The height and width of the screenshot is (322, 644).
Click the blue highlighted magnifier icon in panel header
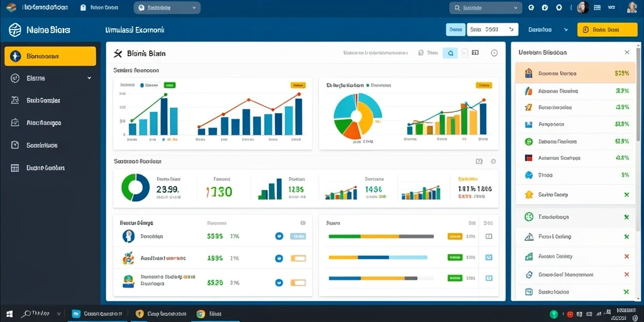click(450, 53)
